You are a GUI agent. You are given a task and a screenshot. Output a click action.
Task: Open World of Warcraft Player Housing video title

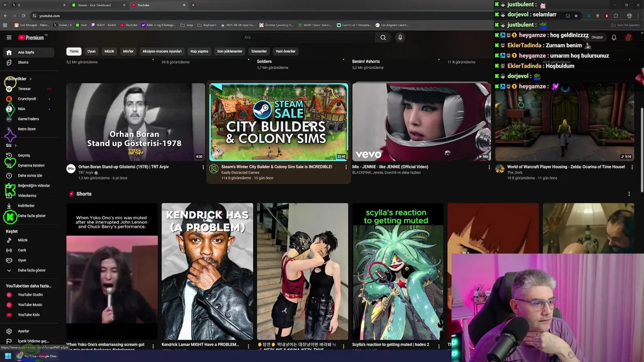click(566, 167)
